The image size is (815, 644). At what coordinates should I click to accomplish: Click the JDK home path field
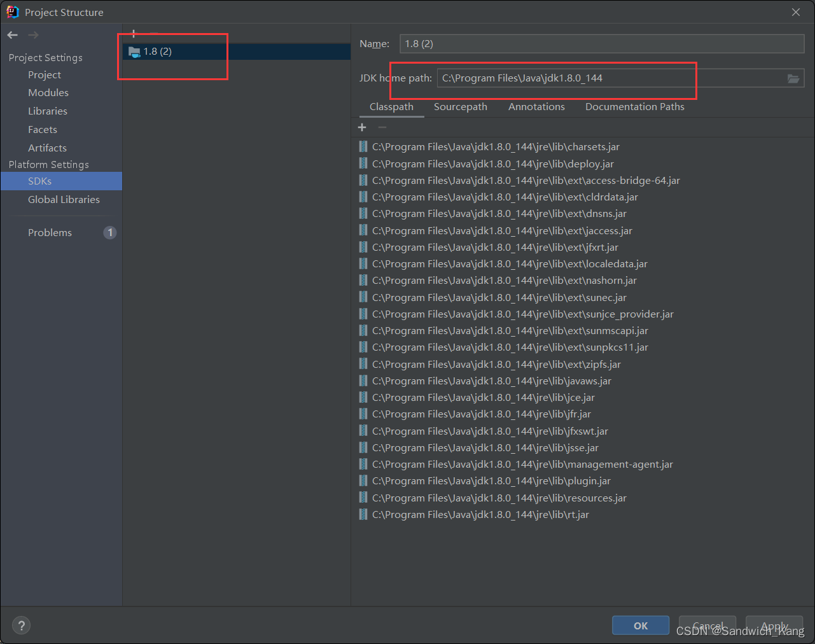[x=611, y=78]
